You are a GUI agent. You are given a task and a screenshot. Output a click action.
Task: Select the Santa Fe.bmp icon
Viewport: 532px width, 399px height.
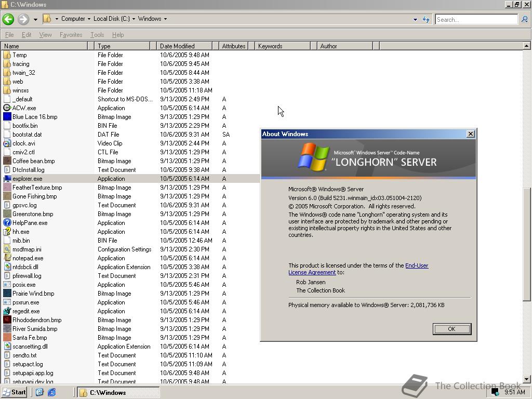coord(7,337)
